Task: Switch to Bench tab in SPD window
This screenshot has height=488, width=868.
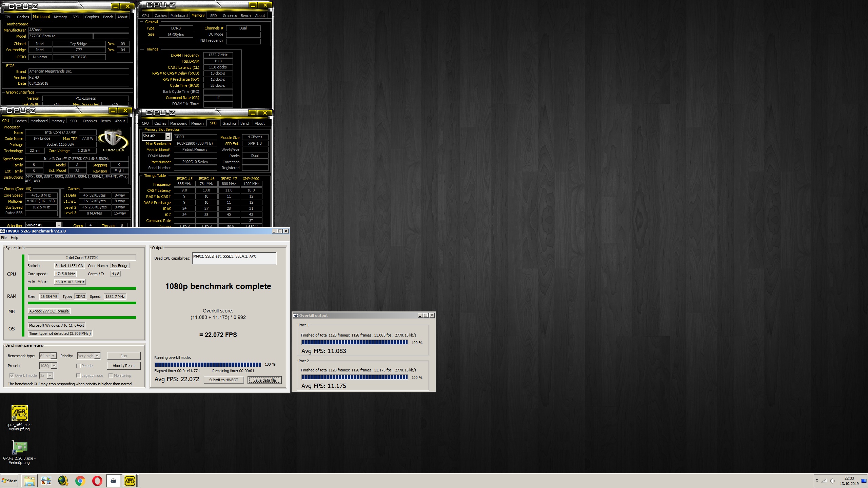Action: click(245, 123)
